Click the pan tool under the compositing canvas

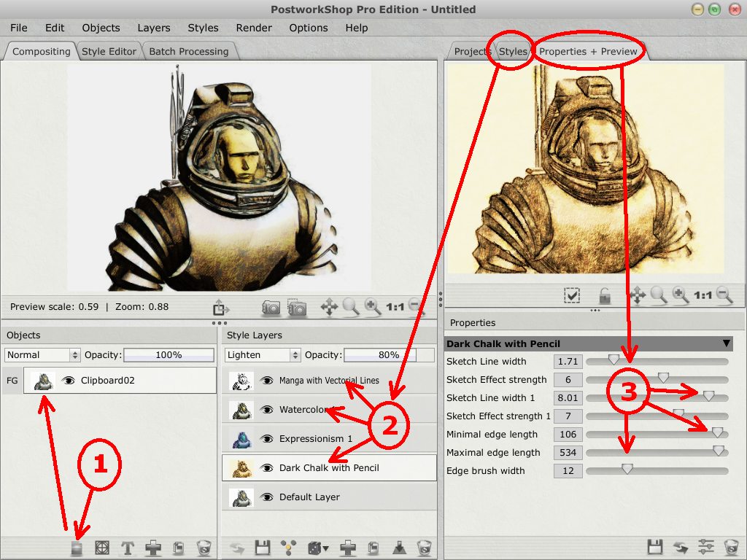tap(329, 308)
